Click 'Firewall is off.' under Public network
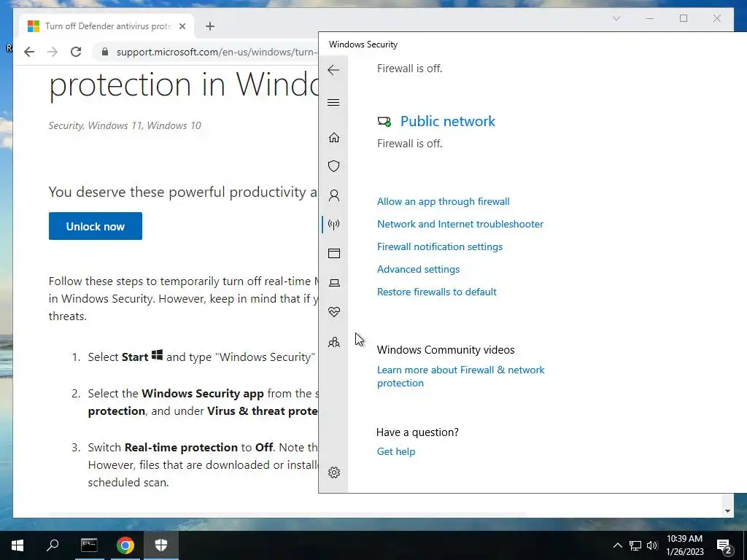Viewport: 747px width, 560px height. tap(410, 144)
